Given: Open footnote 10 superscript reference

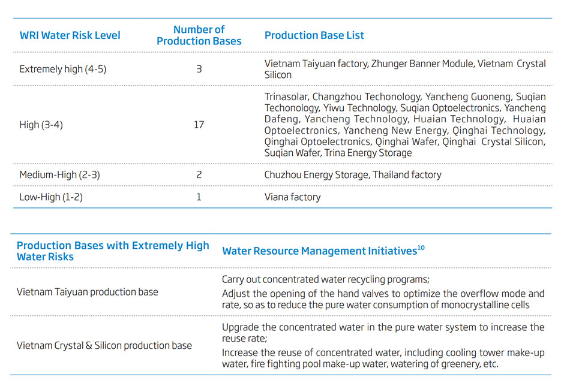Looking at the screenshot, I should point(421,248).
